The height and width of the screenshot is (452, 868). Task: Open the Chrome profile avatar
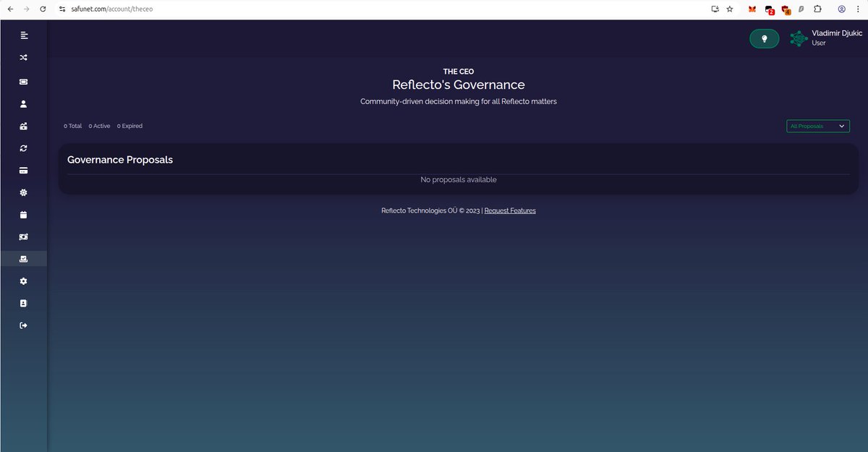[841, 9]
